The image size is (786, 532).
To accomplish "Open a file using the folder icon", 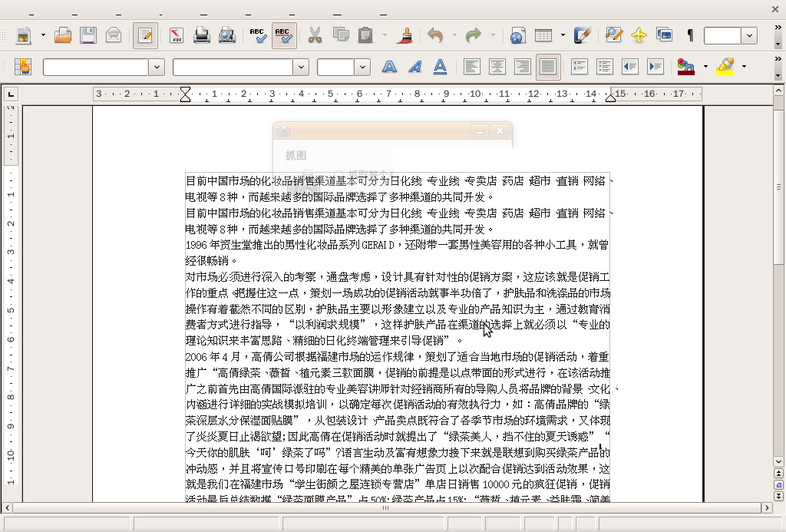I will coord(63,35).
